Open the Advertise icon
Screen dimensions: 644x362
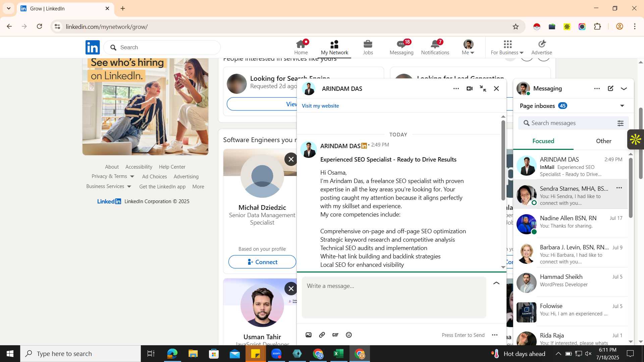(542, 47)
